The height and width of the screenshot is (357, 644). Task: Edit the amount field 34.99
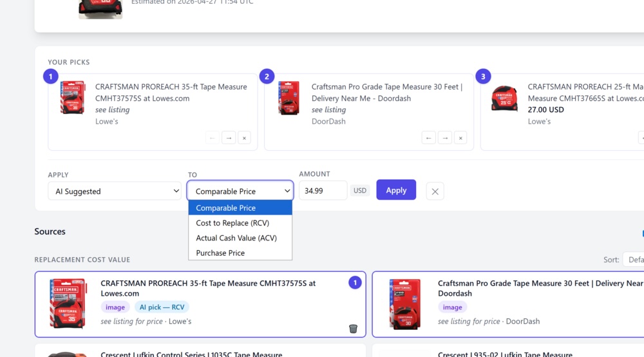pyautogui.click(x=323, y=191)
